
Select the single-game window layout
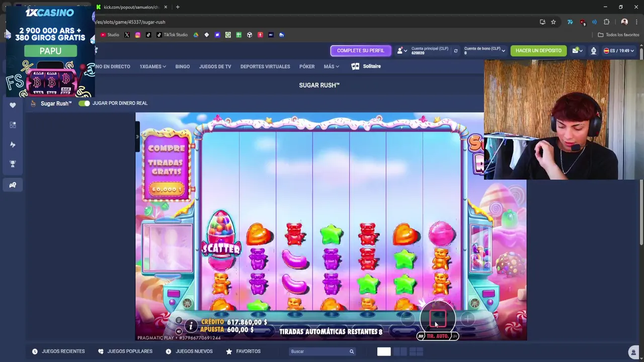pos(384,351)
